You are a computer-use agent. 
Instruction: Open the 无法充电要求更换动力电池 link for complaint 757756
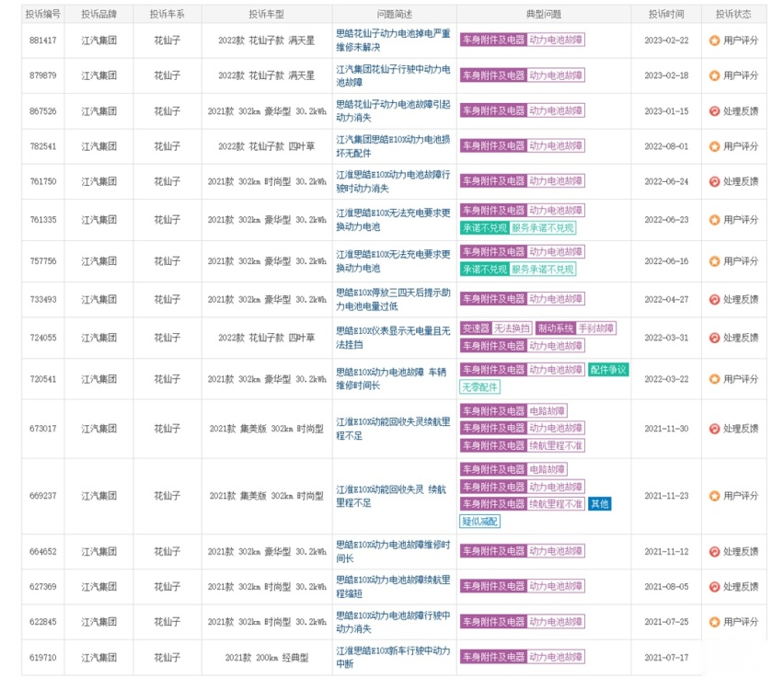coord(393,261)
